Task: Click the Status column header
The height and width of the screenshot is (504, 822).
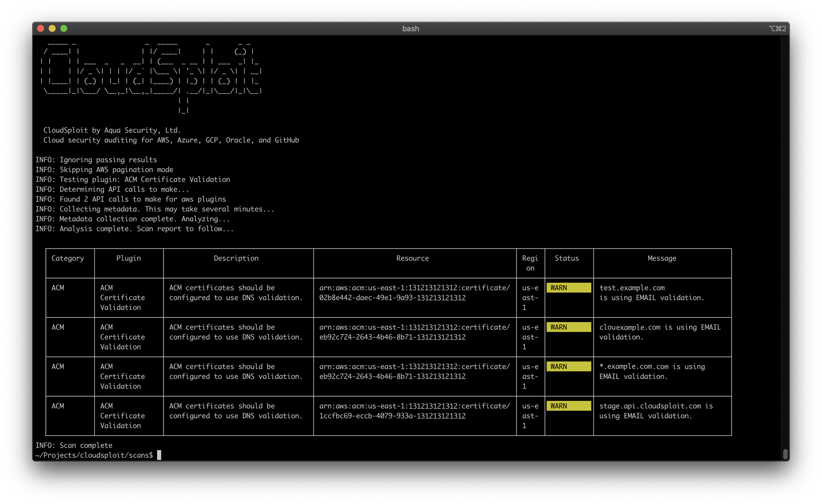Action: click(566, 258)
